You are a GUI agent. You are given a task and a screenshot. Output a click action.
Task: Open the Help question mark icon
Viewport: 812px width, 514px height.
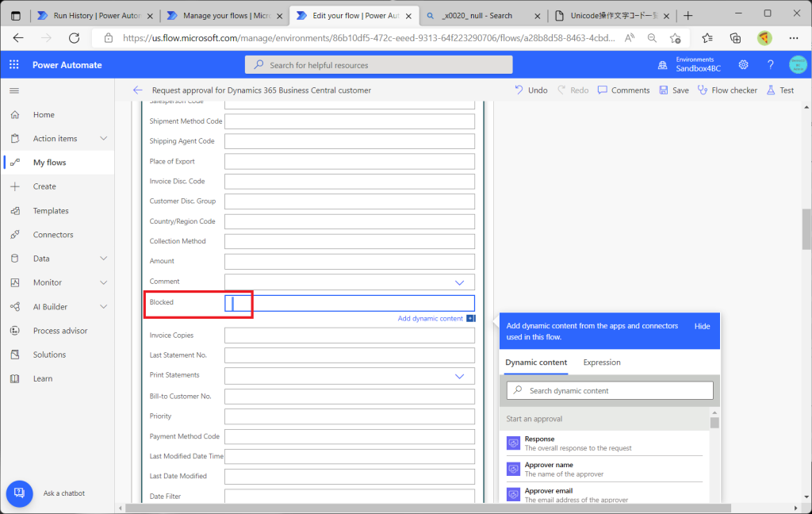point(771,65)
